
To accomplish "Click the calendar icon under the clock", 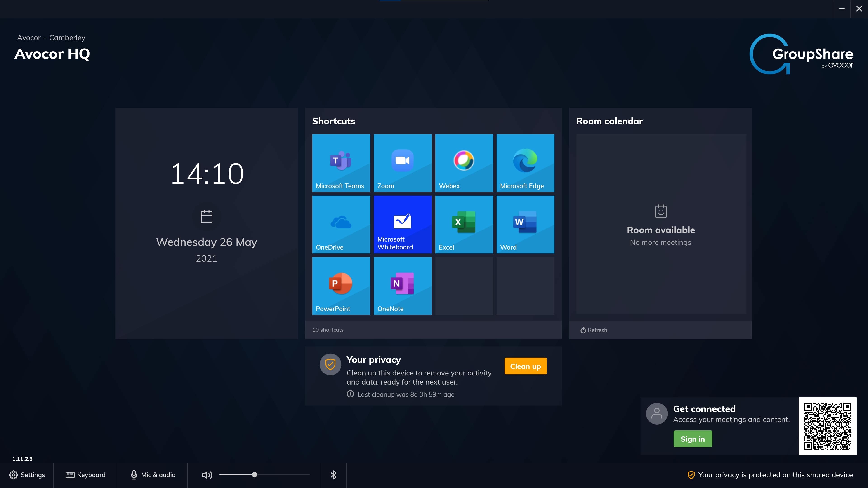I will pos(207,217).
